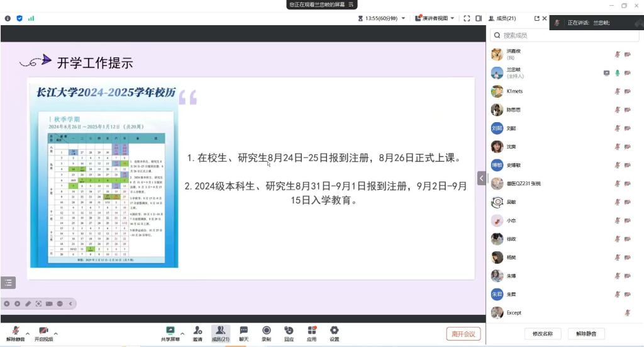Screen dimensions: 644x347
Task: Click the Invite (邀请) icon
Action: [x=197, y=333]
